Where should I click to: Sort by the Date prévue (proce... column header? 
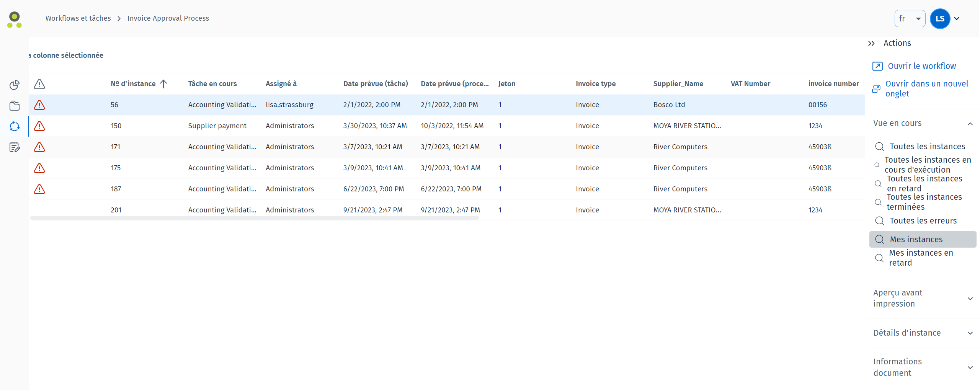click(x=455, y=84)
